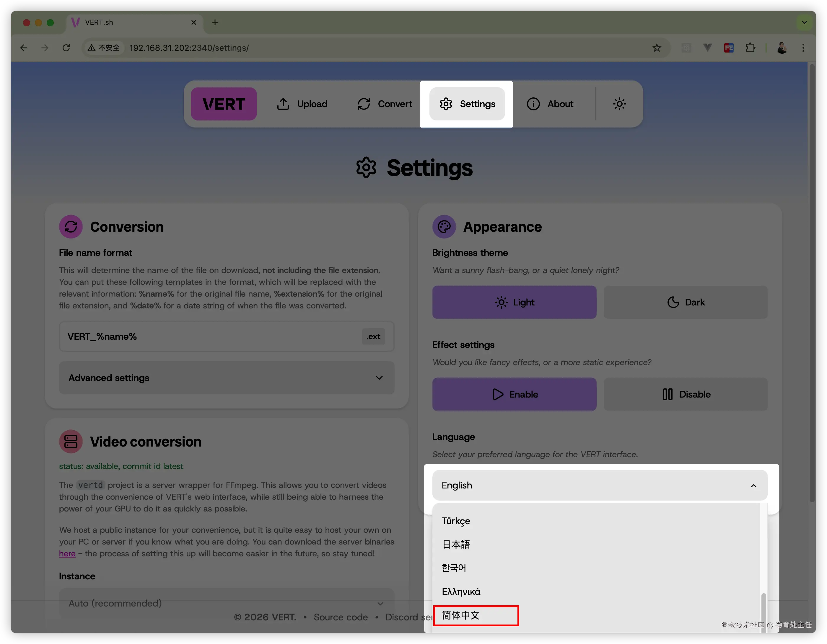The height and width of the screenshot is (644, 827).
Task: Click the browser back arrow
Action: coord(24,48)
